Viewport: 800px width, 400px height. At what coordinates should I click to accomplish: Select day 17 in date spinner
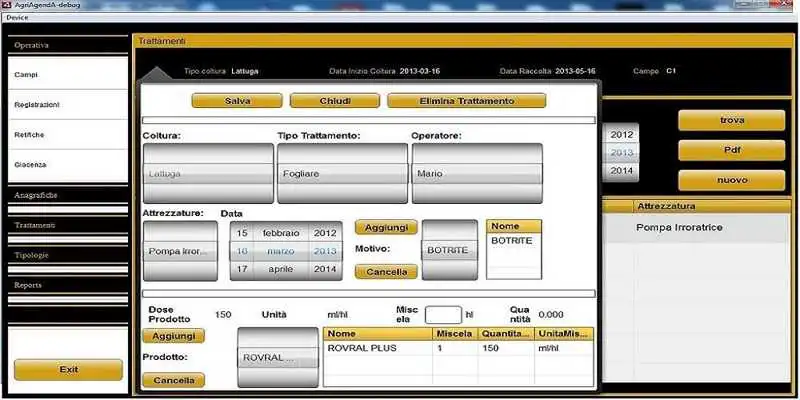pyautogui.click(x=242, y=270)
